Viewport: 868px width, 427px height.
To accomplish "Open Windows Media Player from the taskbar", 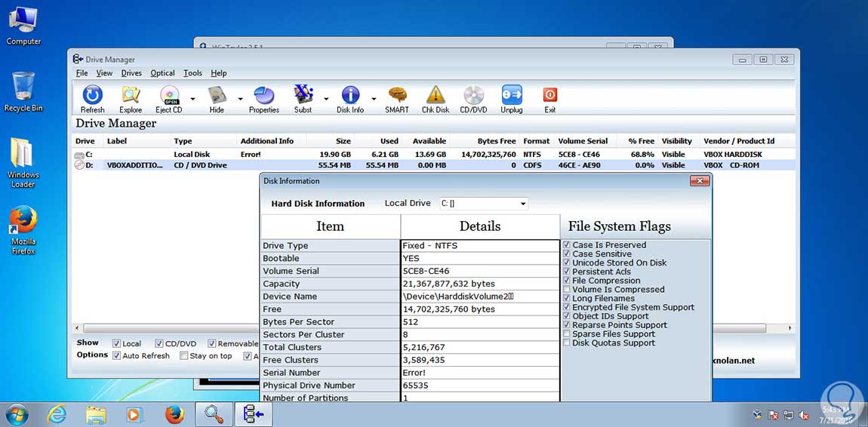I will (x=134, y=414).
